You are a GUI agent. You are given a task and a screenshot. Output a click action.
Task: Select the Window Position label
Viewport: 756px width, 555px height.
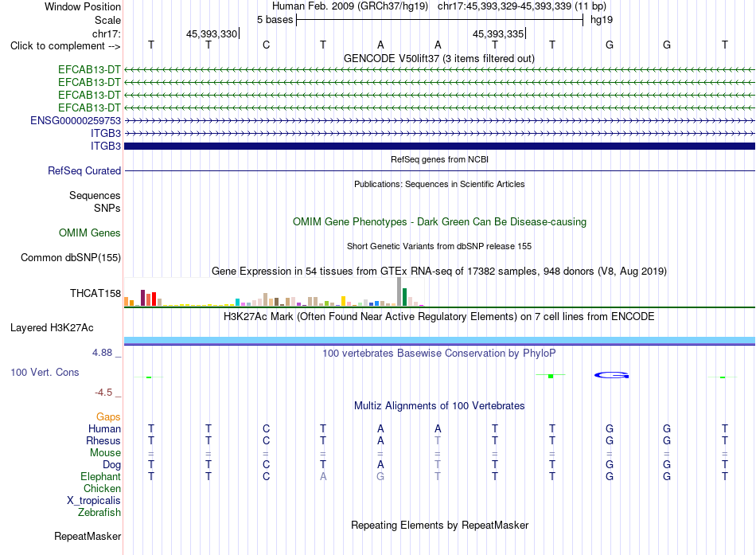tap(83, 6)
